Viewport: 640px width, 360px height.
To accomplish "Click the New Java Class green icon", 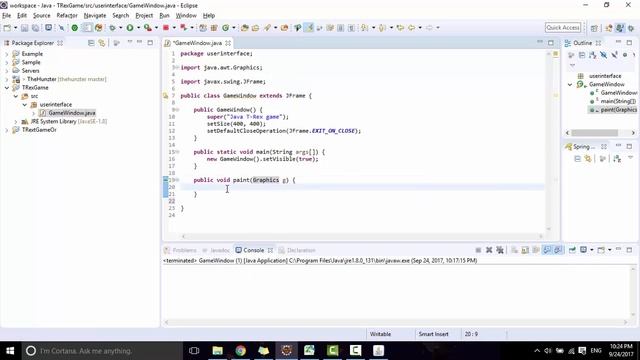I will click(225, 28).
